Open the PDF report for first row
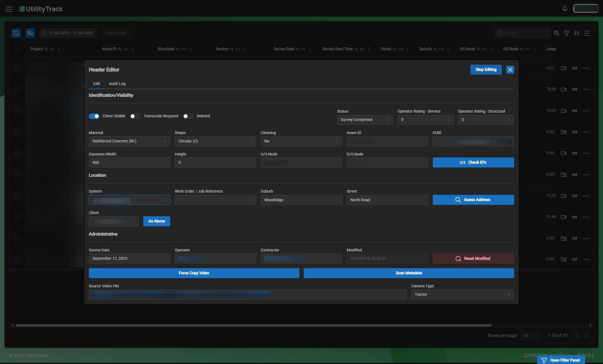Screen dimensions: 603x364 click(x=575, y=68)
